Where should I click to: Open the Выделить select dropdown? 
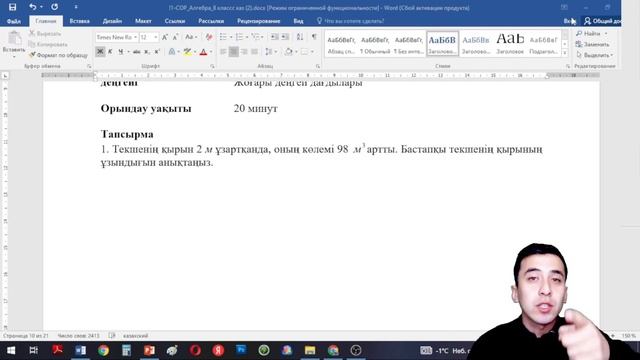595,55
